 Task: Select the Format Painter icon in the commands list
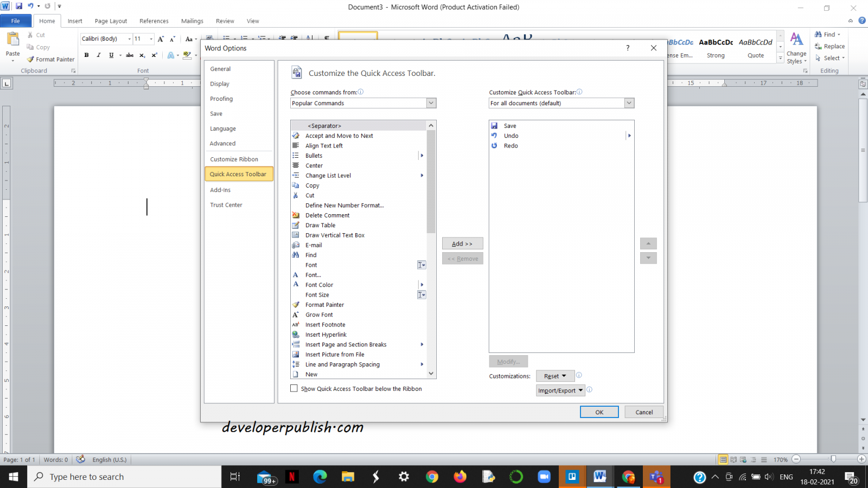point(296,305)
